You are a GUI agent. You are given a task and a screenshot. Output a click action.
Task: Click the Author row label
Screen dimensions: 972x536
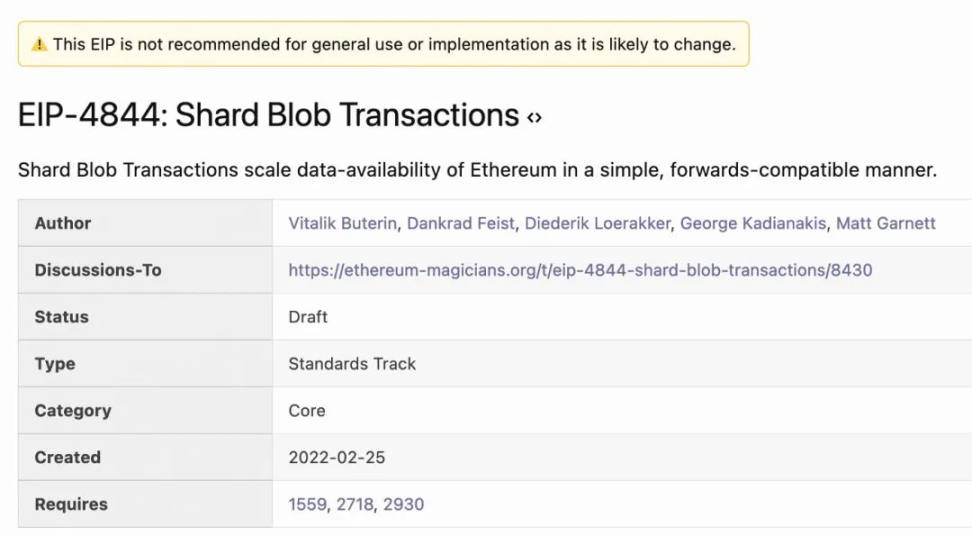coord(63,223)
